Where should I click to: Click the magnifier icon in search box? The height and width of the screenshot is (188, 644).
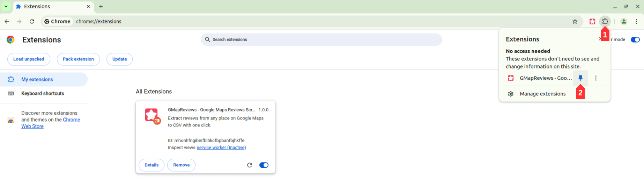[207, 39]
